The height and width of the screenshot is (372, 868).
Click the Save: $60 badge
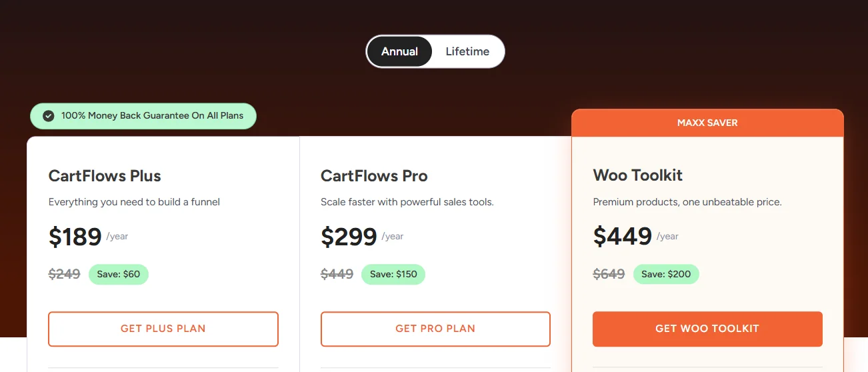click(119, 274)
